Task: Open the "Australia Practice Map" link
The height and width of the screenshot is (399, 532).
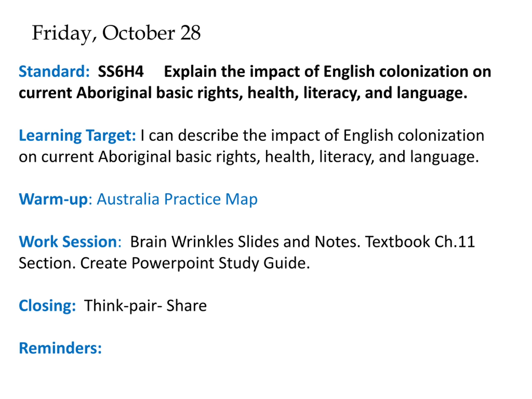Action: [x=177, y=199]
